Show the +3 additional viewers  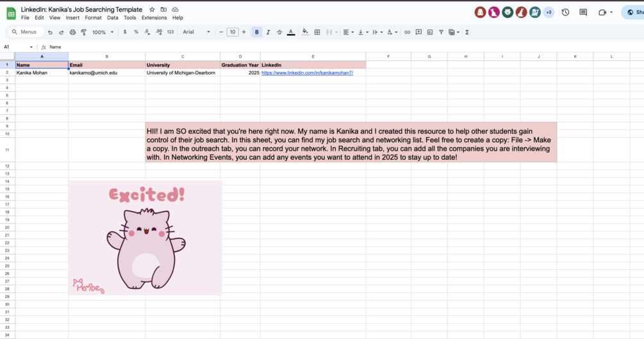[549, 12]
